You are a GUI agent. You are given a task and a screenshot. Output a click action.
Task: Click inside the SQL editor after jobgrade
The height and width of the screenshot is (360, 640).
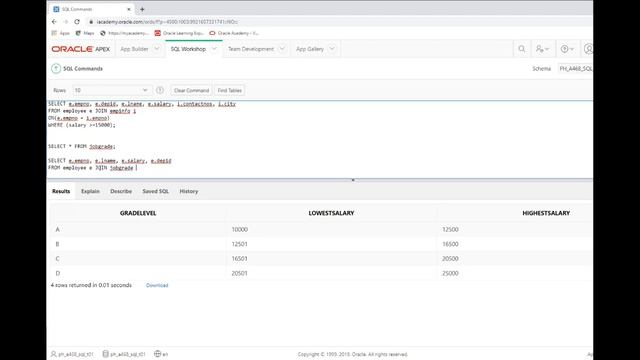(x=136, y=168)
